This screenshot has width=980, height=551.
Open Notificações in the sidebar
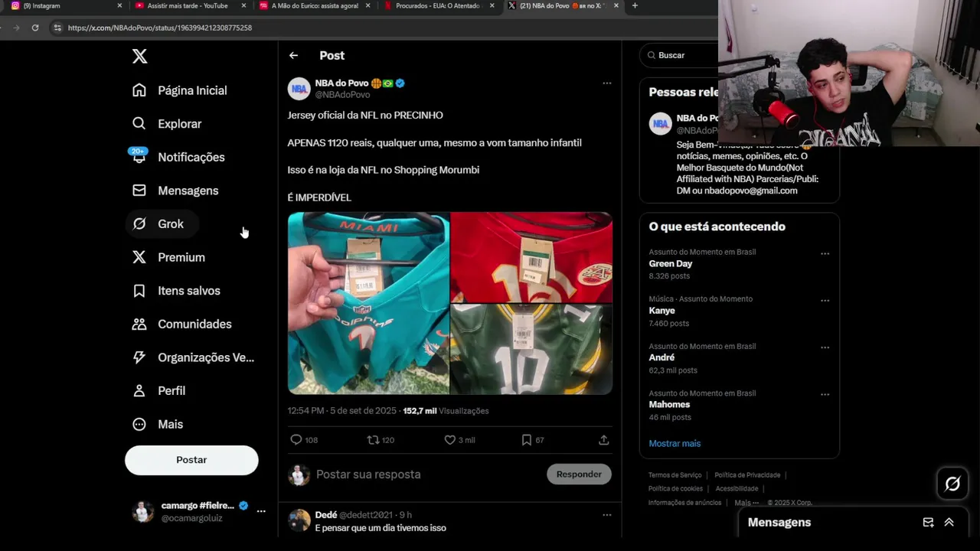pos(178,157)
